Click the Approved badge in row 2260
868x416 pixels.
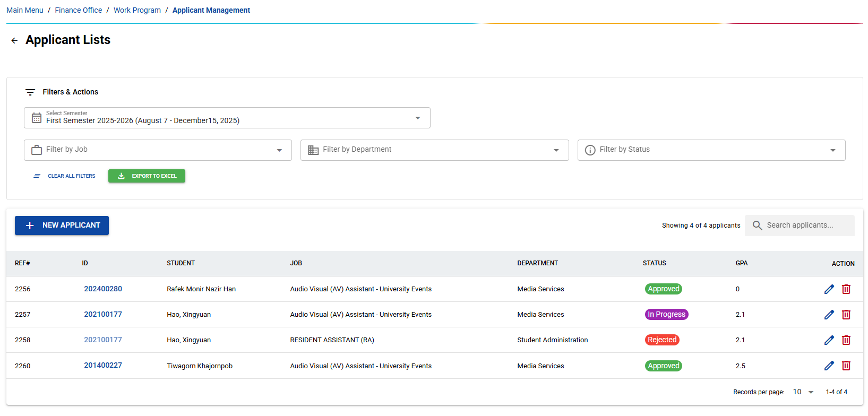point(664,366)
